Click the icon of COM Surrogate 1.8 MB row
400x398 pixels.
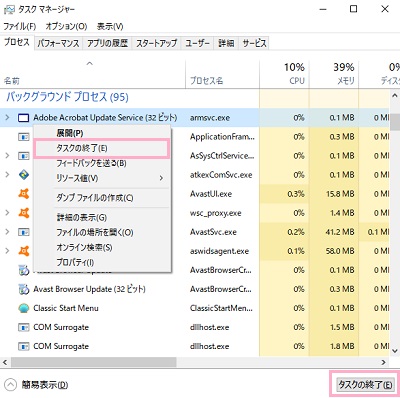23,346
